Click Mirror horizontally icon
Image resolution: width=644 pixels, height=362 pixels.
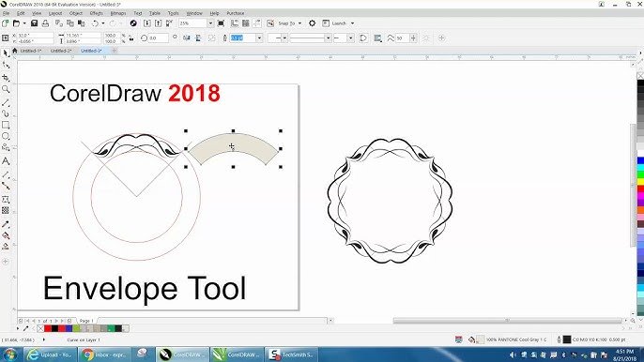click(187, 38)
